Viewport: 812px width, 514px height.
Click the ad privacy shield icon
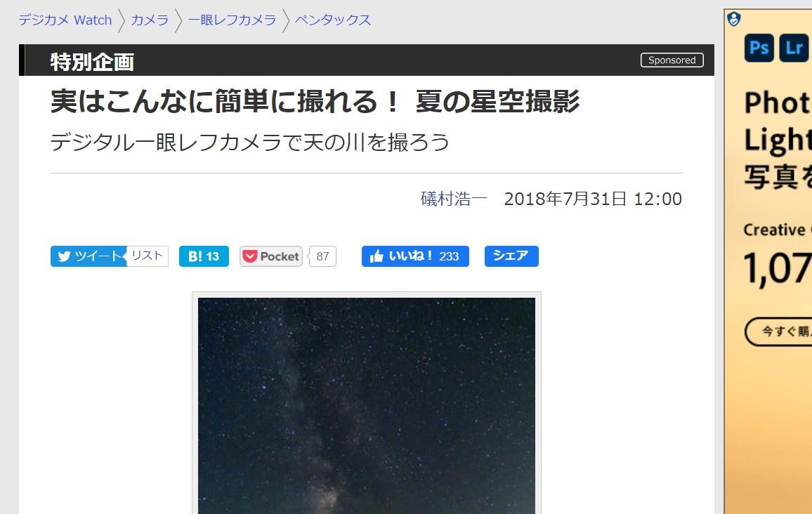click(734, 19)
